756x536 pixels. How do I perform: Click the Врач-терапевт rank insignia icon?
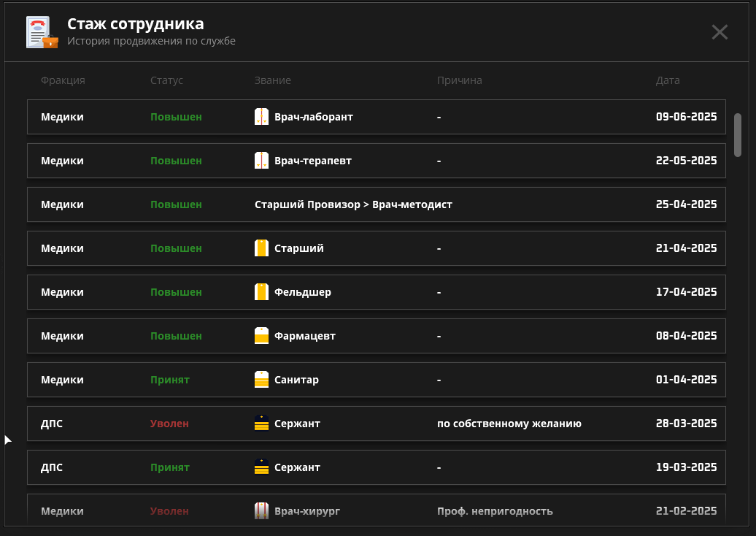261,161
